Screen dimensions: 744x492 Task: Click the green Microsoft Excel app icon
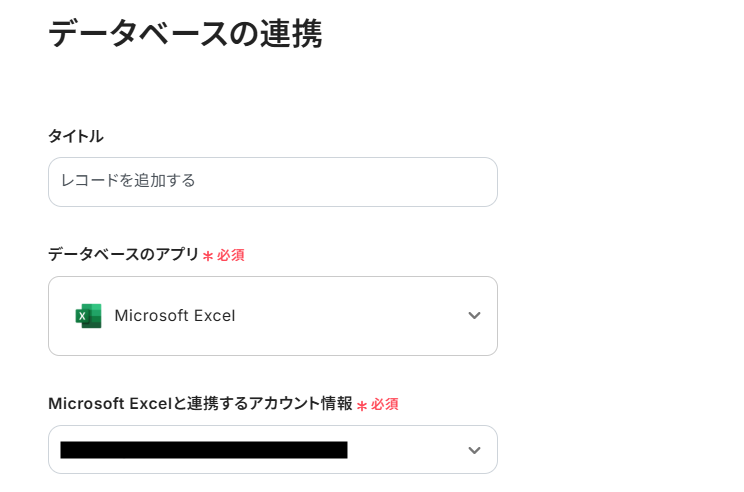[88, 316]
